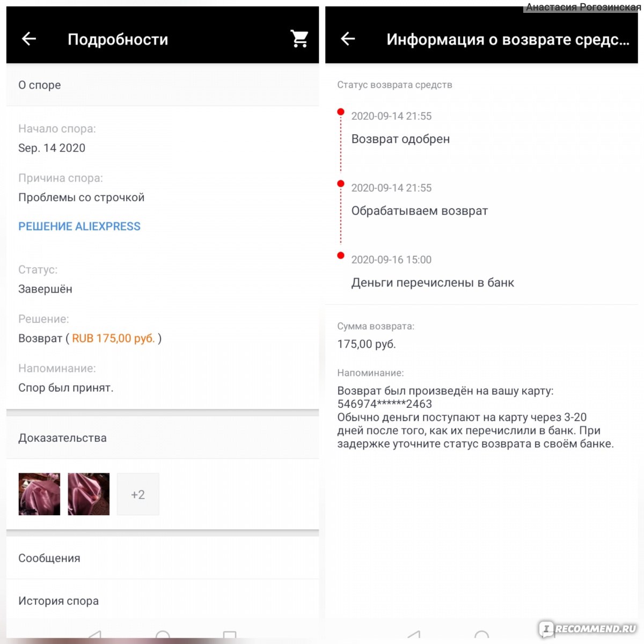Open the shopping cart icon
Image resolution: width=644 pixels, height=644 pixels.
point(299,39)
